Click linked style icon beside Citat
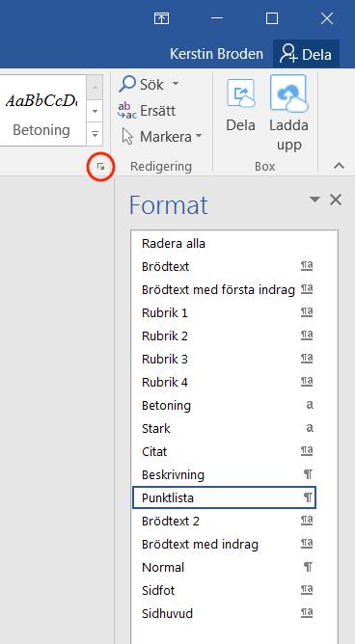Image resolution: width=355 pixels, height=644 pixels. pyautogui.click(x=307, y=451)
